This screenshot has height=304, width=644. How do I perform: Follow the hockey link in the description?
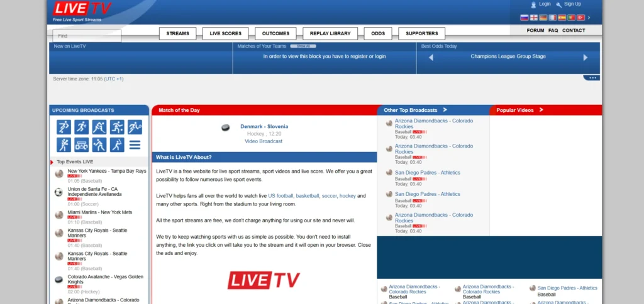[x=347, y=196]
